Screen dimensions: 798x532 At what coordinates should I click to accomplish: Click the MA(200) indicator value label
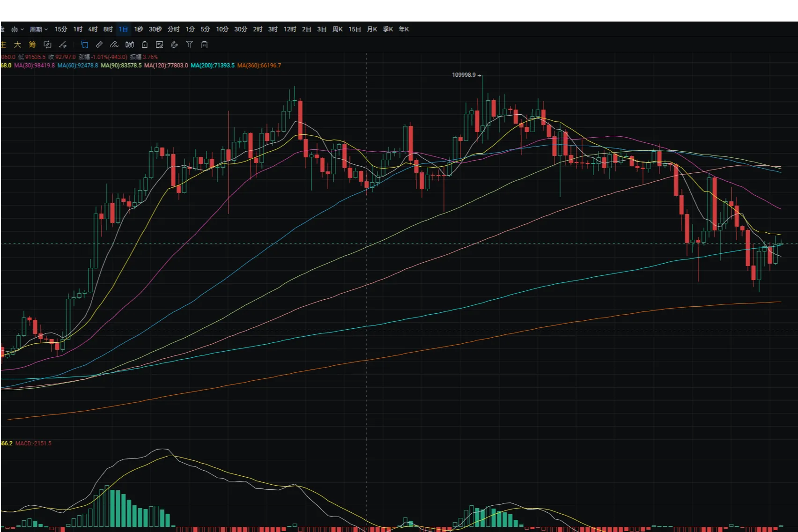coord(213,66)
